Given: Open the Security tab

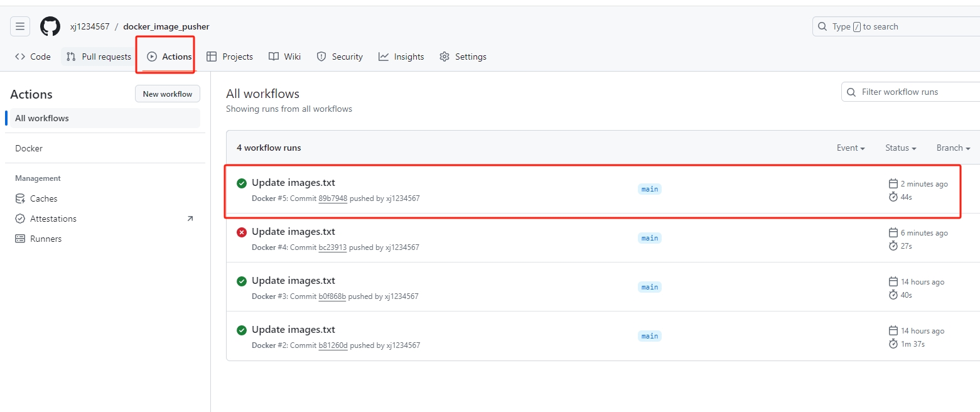Looking at the screenshot, I should [339, 57].
